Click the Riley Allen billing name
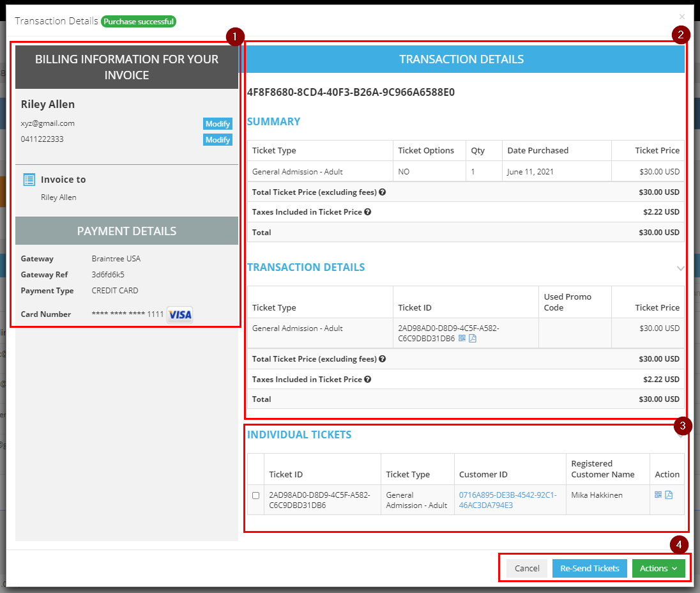The height and width of the screenshot is (593, 700). pyautogui.click(x=48, y=105)
